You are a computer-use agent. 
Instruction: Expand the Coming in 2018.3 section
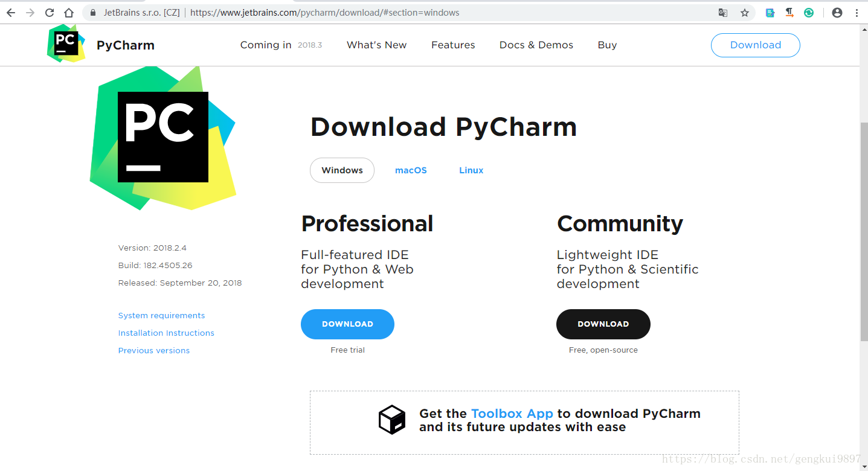(x=281, y=45)
